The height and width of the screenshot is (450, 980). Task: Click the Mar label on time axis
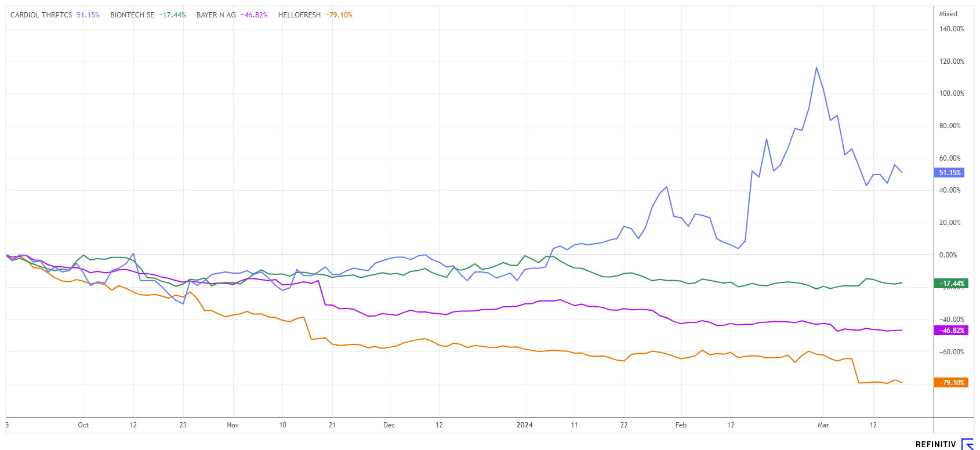pos(823,425)
